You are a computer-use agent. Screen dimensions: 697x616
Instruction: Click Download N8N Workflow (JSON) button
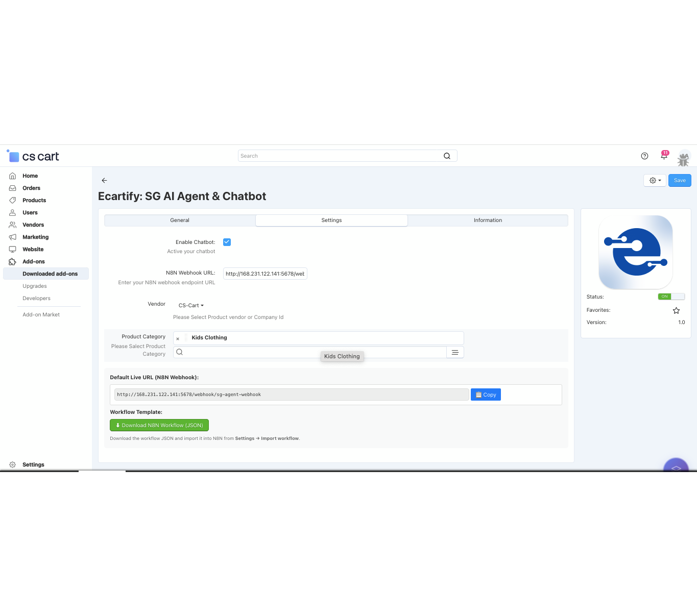click(159, 425)
